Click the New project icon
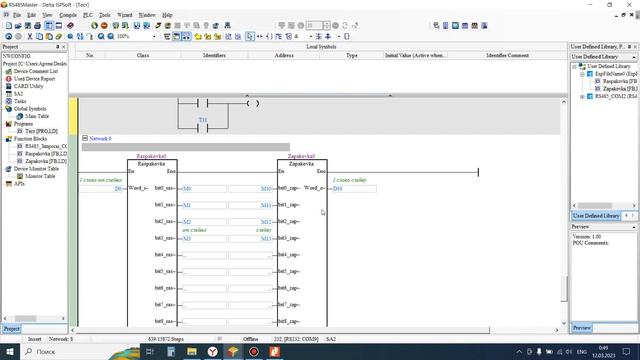 click(8, 26)
